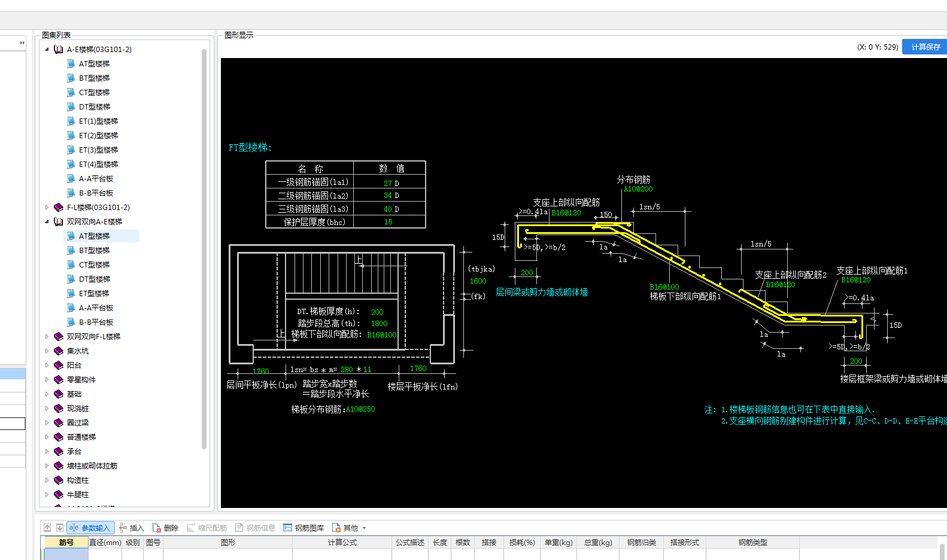
Task: Select CT型楼梯 under A-E楼梯(03G101-2)
Action: click(94, 93)
